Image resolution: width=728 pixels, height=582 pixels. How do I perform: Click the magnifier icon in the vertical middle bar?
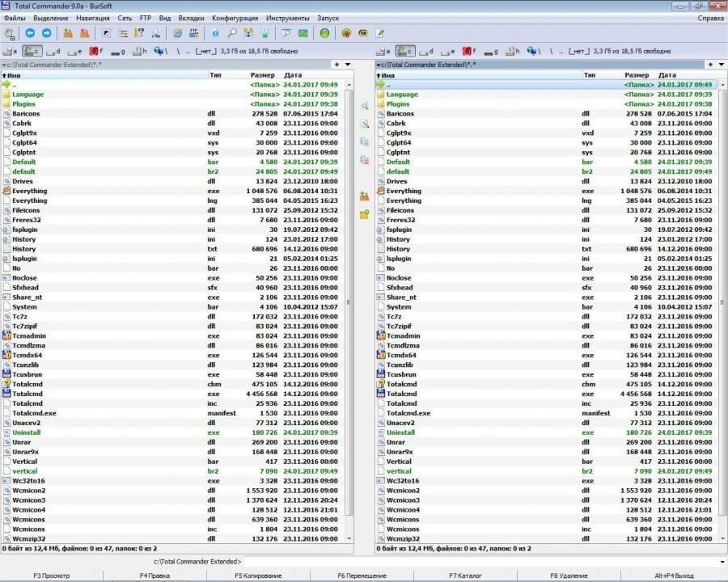[x=365, y=106]
